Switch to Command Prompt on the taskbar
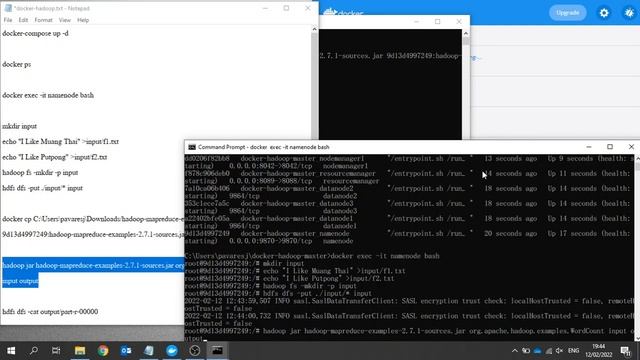640x360 pixels. (x=218, y=351)
